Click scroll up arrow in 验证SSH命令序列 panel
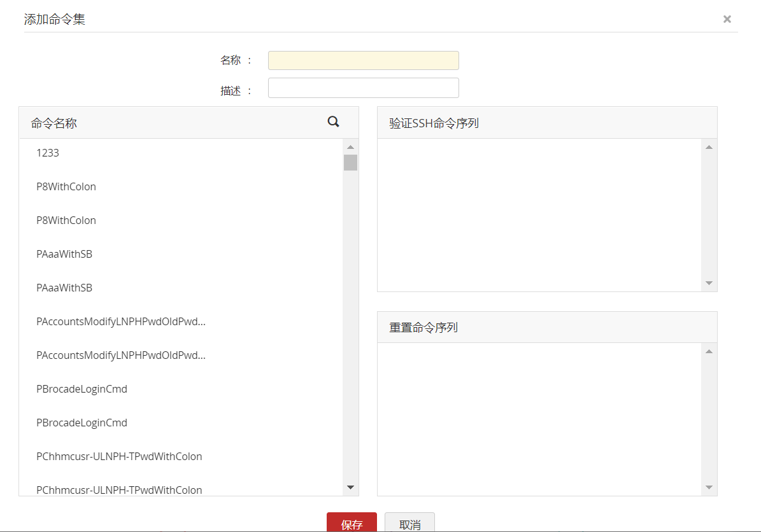Viewport: 761px width, 532px height. point(709,147)
